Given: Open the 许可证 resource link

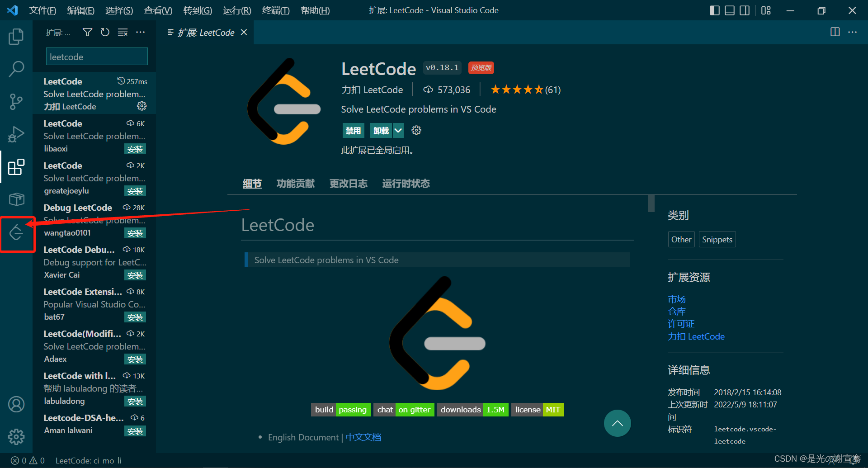Looking at the screenshot, I should pyautogui.click(x=681, y=324).
